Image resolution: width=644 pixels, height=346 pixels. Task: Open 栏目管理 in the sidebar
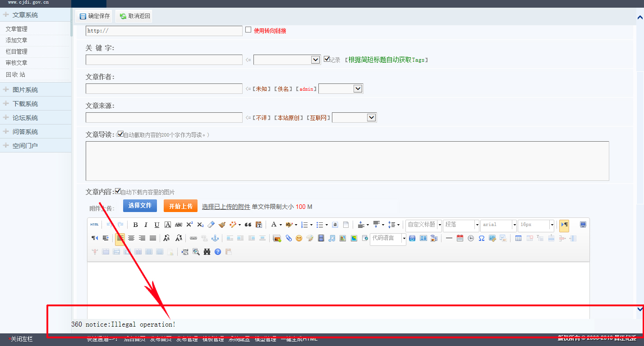[17, 51]
